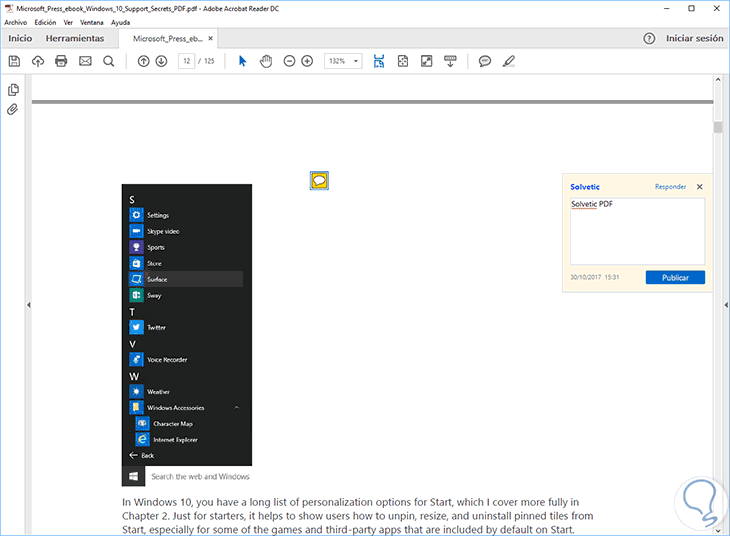Activate the hand pan tool

coord(266,61)
